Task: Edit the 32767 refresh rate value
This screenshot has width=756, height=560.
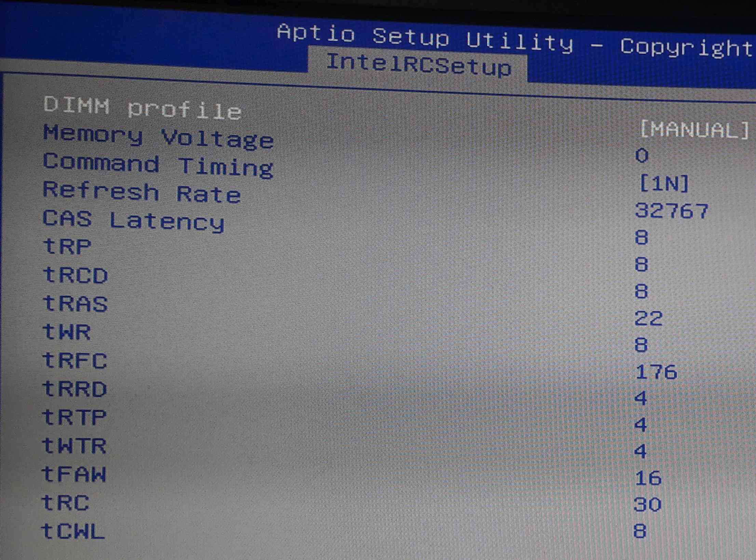Action: coord(671,210)
